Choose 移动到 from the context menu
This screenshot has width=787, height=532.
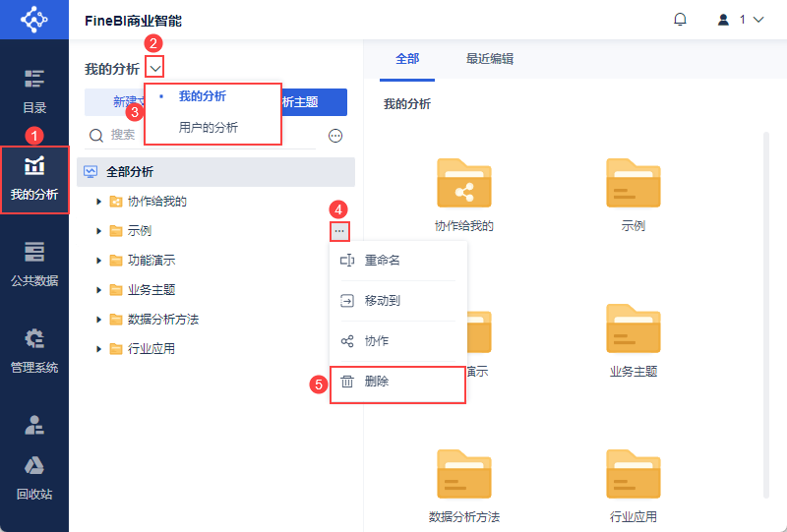pos(397,301)
